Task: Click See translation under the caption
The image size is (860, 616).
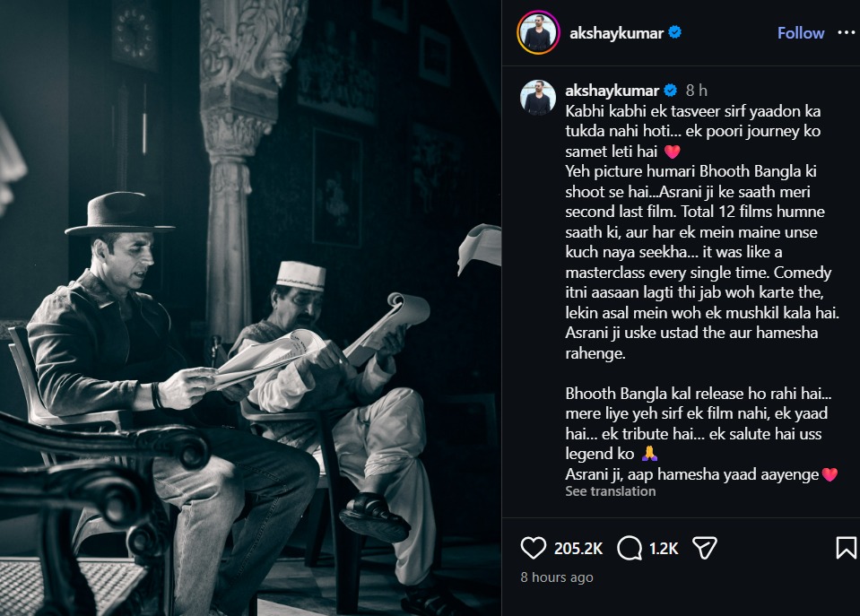Action: tap(611, 491)
